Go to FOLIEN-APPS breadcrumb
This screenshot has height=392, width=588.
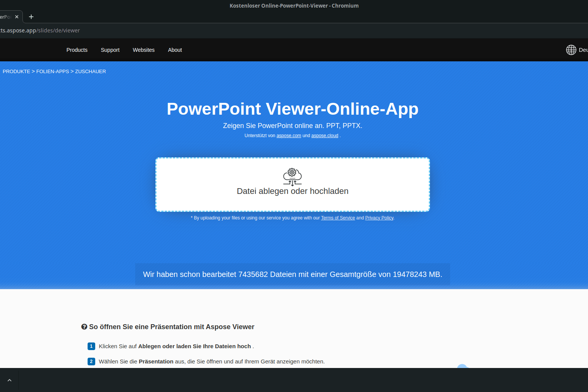53,71
